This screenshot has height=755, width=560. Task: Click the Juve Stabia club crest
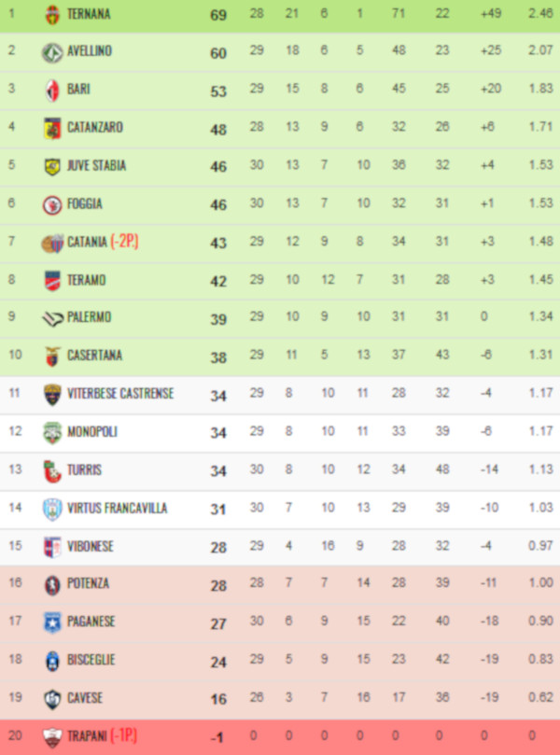click(52, 166)
